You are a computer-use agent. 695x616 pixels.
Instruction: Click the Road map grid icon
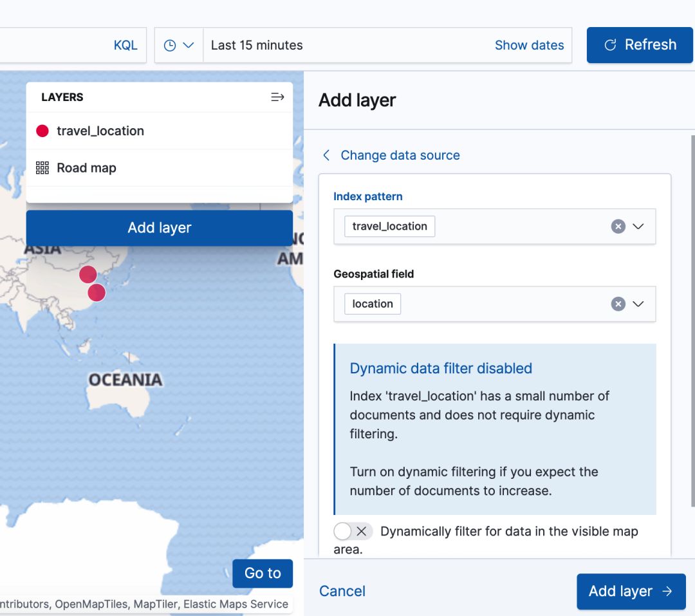(x=42, y=168)
